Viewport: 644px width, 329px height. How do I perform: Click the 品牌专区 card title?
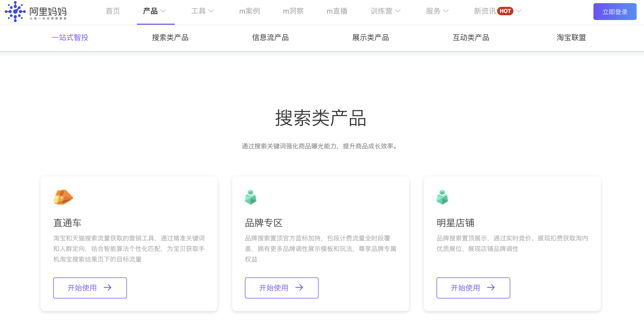[264, 223]
